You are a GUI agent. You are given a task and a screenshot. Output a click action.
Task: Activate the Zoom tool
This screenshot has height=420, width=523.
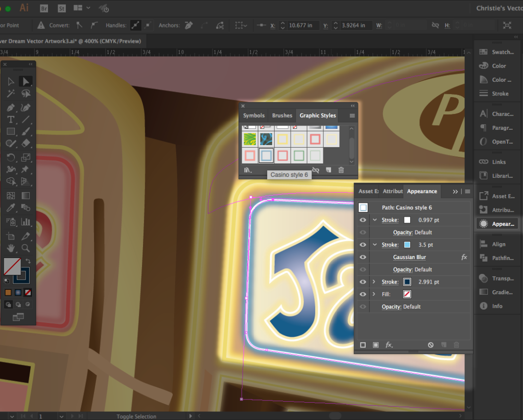[x=25, y=248]
